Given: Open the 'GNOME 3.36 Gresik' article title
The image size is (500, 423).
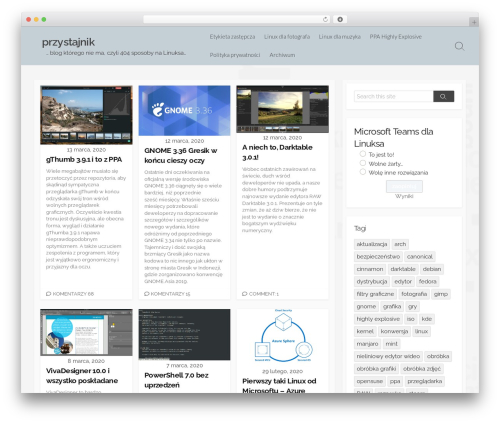Looking at the screenshot, I should click(x=181, y=155).
